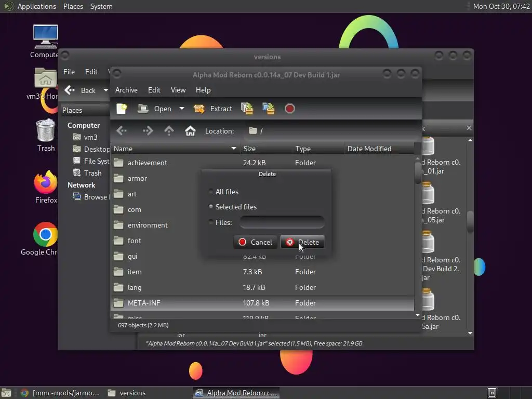
Task: Click the _05.jar file icon in versions
Action: pos(428,193)
